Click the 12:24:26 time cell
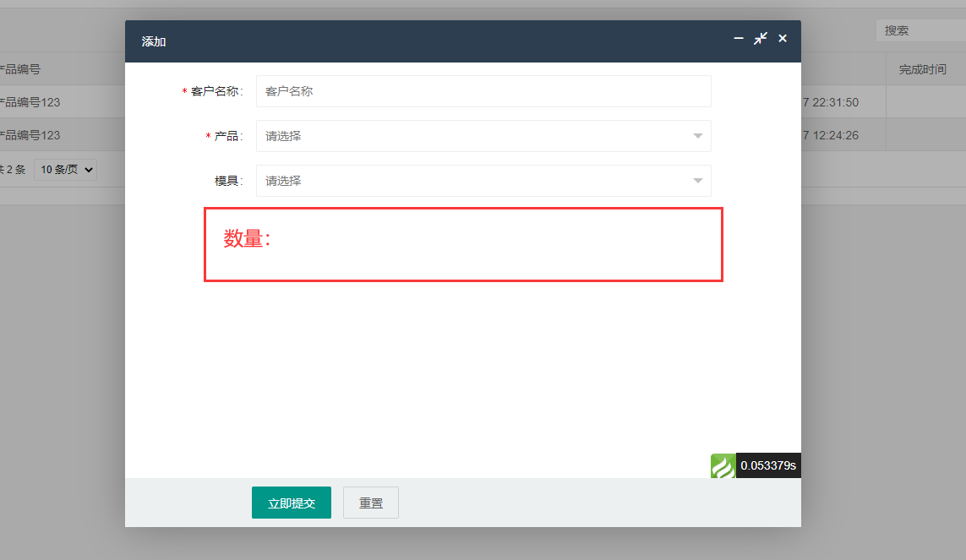This screenshot has height=560, width=966. coord(831,135)
